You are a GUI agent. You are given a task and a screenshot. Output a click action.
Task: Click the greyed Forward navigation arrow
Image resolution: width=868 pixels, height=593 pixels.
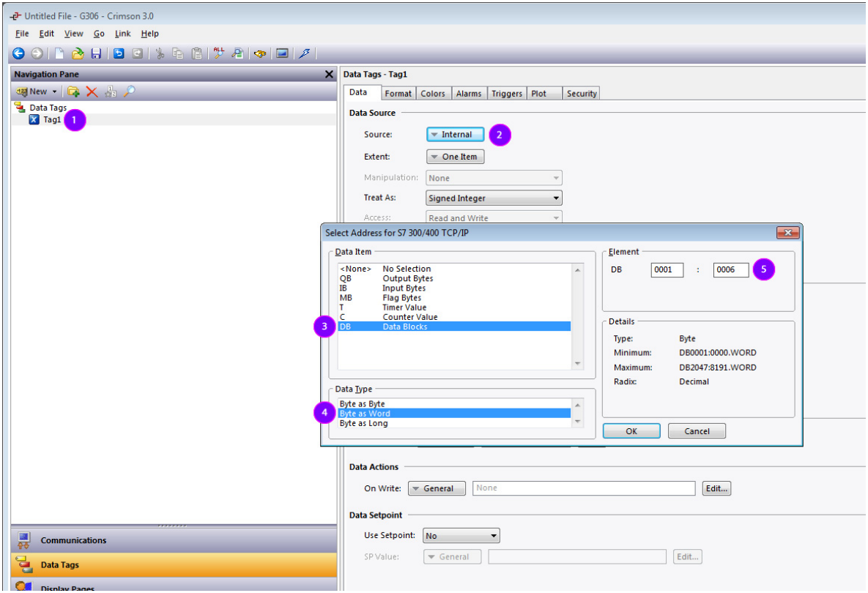pos(37,53)
